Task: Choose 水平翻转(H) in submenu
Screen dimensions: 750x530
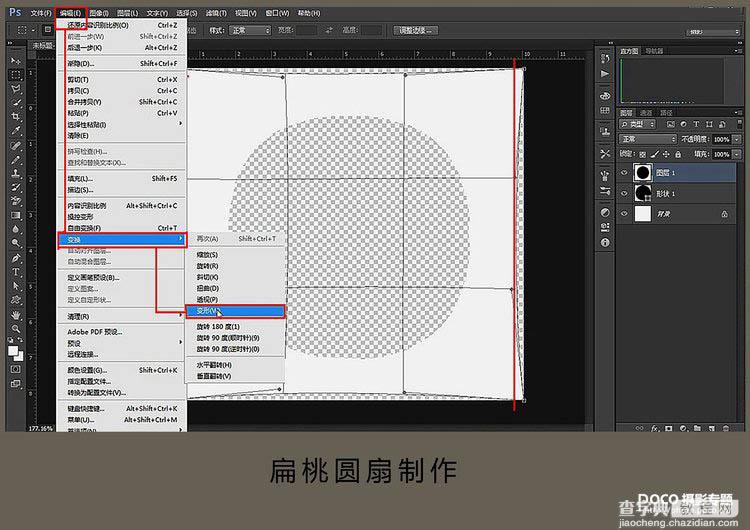Action: 235,365
